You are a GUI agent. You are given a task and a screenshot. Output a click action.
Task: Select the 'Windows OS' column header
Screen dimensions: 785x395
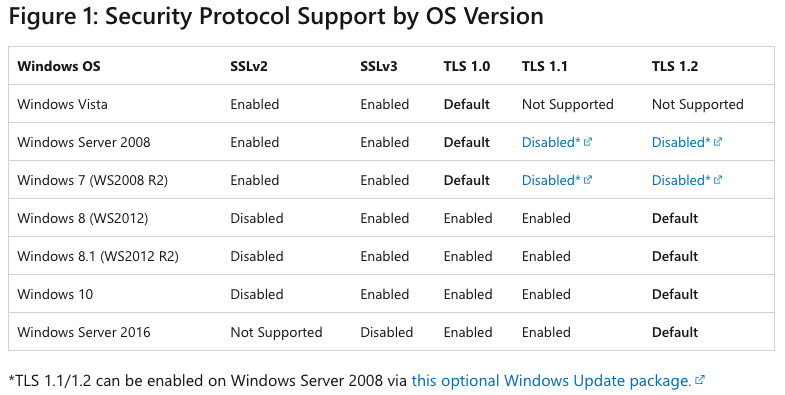coord(59,66)
